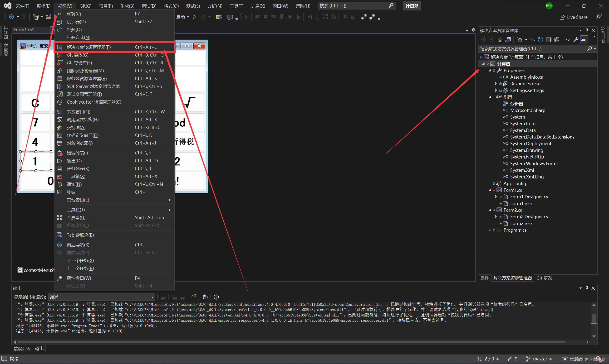Expand the Resources.resx node
Screen dimensions: 609x364
point(496,84)
